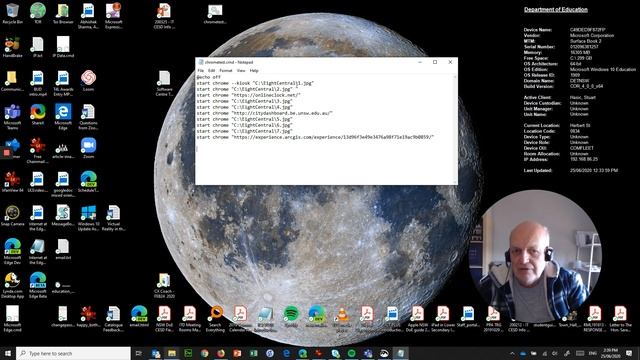Click the Department of Education heading
The image size is (640, 360).
[x=556, y=10]
